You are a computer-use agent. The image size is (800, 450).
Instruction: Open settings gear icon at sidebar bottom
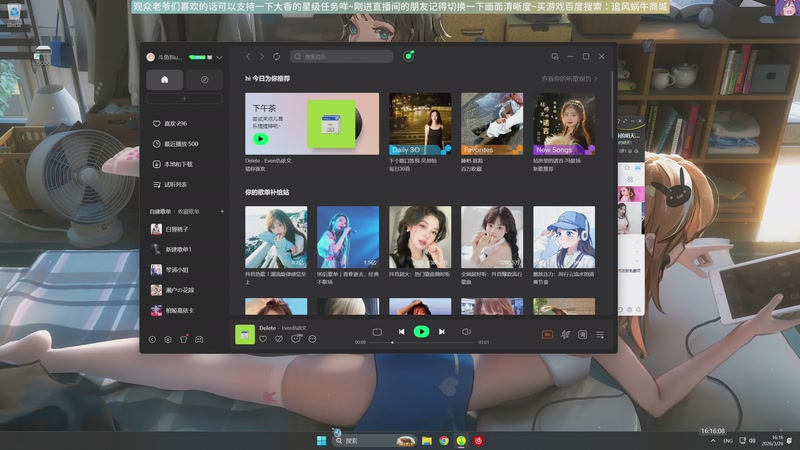coord(168,339)
